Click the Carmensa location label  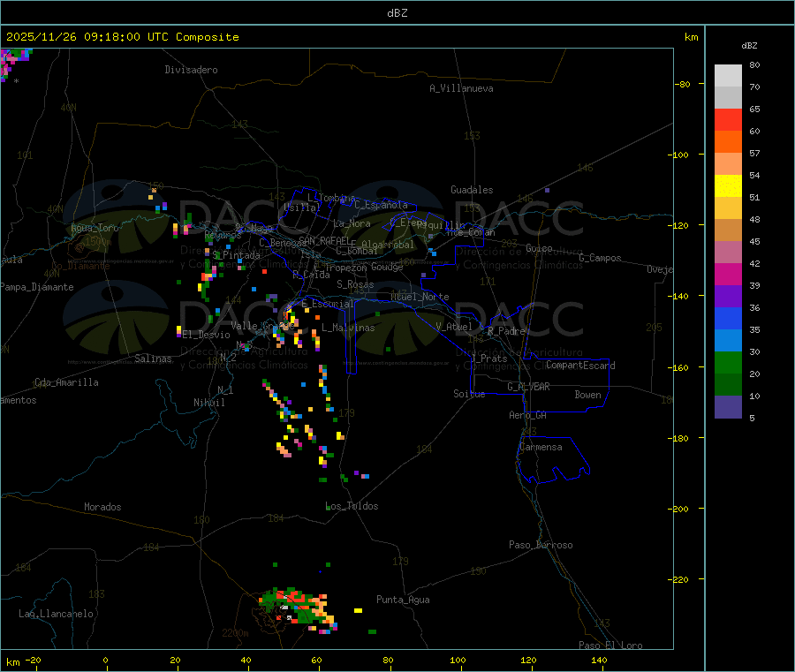pos(541,447)
